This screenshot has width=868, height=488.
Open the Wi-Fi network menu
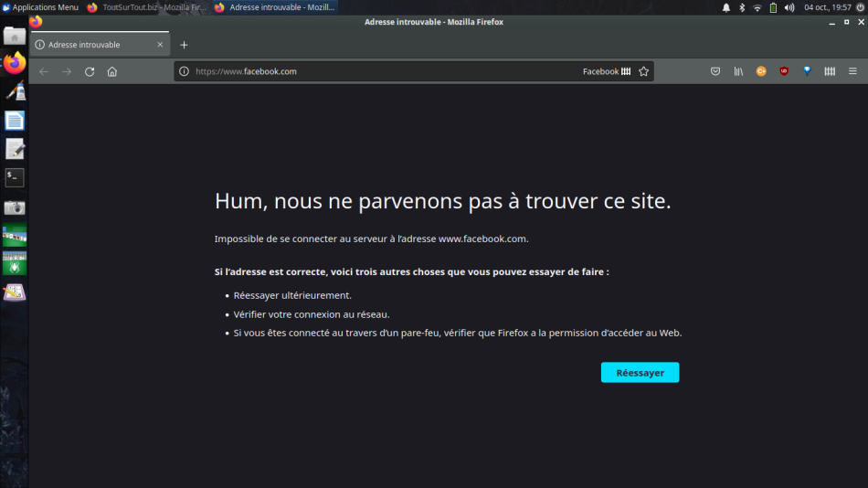[757, 7]
